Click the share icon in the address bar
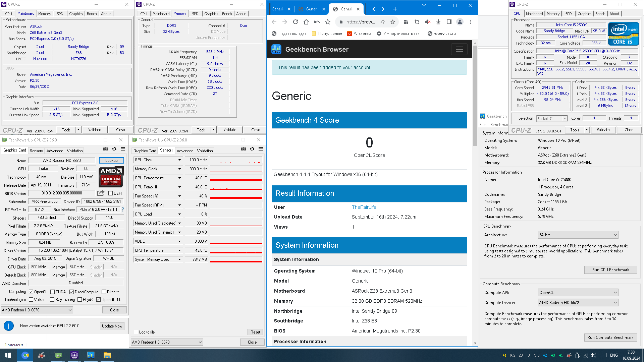644x362 pixels. [x=382, y=22]
